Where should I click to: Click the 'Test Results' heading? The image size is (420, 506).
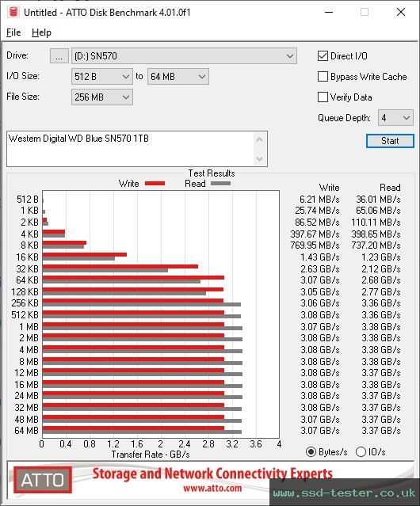click(x=212, y=173)
